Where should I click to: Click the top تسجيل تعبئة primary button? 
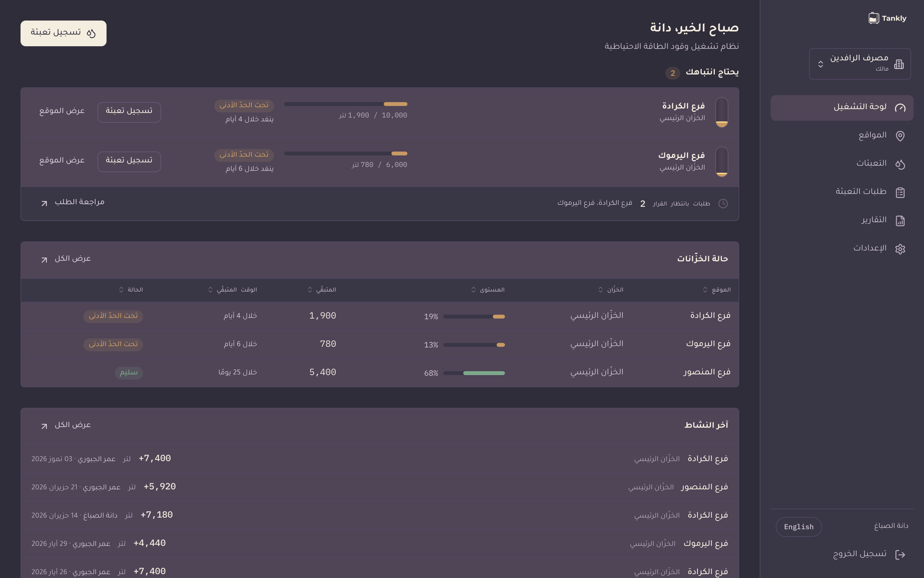point(64,33)
